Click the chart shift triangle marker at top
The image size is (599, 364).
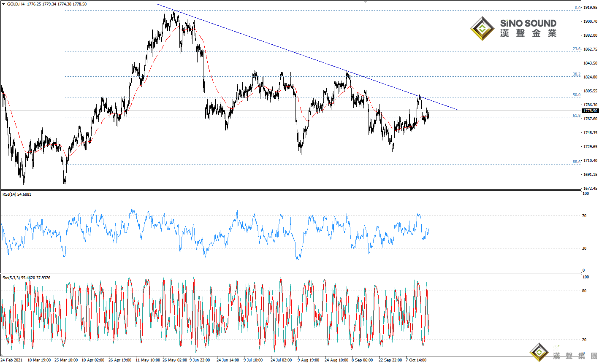(x=365, y=2)
